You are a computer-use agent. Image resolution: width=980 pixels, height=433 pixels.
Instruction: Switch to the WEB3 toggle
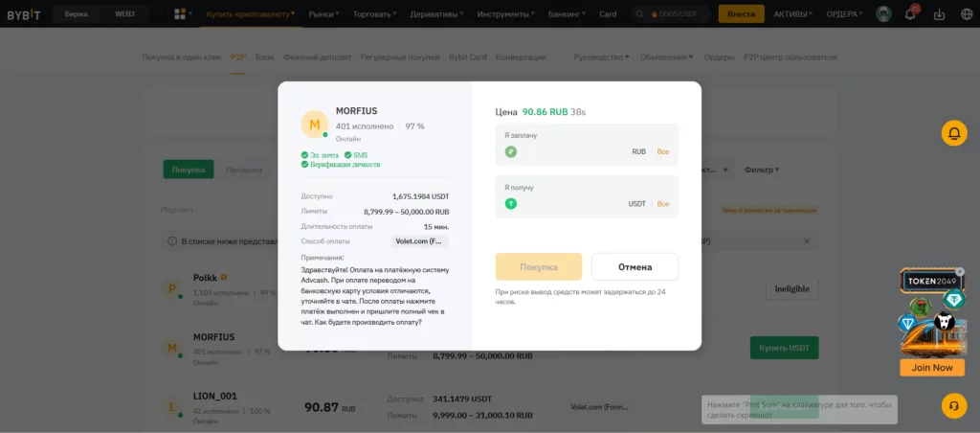[x=125, y=13]
